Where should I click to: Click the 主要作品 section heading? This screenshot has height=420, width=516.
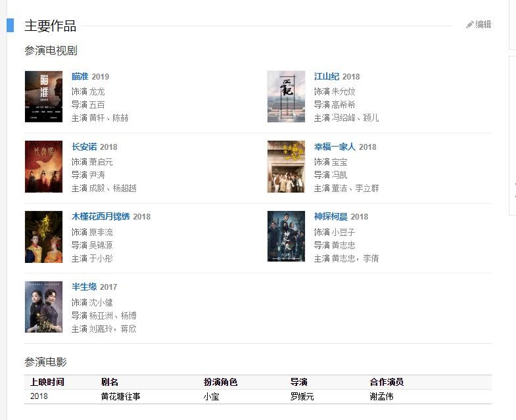coord(51,26)
